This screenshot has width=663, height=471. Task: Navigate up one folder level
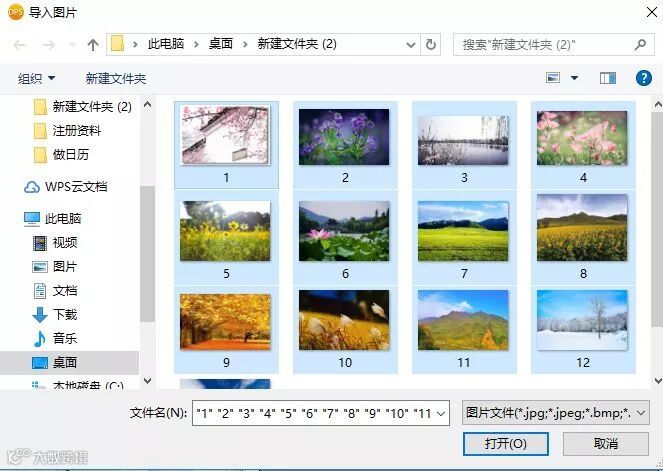[x=93, y=44]
